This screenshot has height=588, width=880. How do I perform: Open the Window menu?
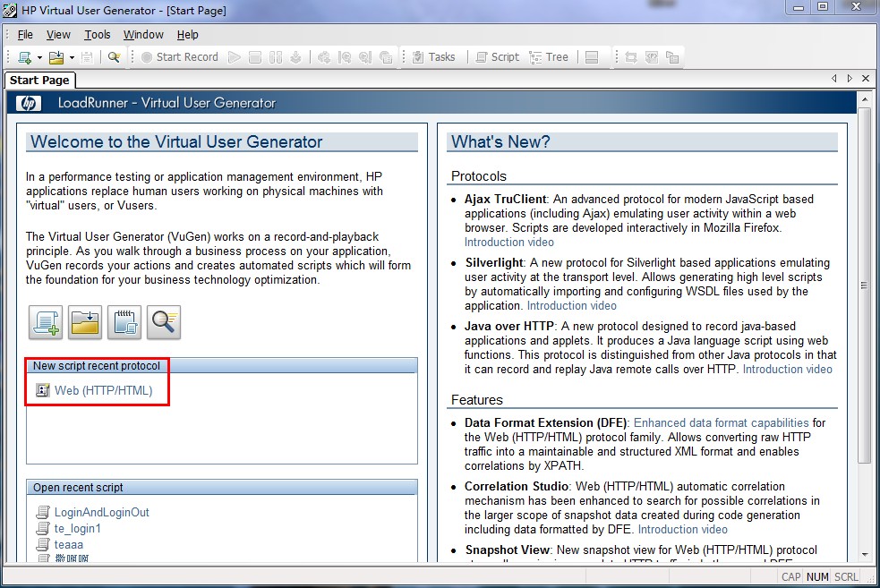143,35
